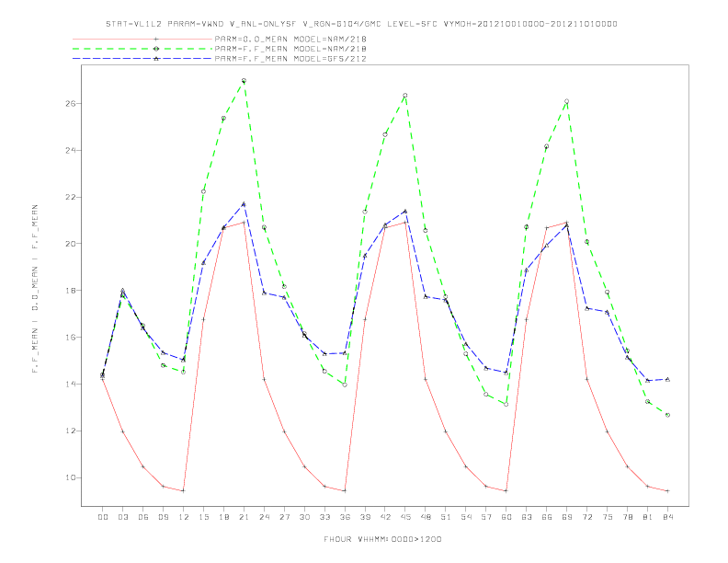Click x-axis tick label 48
Image resolution: width=728 pixels, height=563 pixels.
[x=426, y=517]
